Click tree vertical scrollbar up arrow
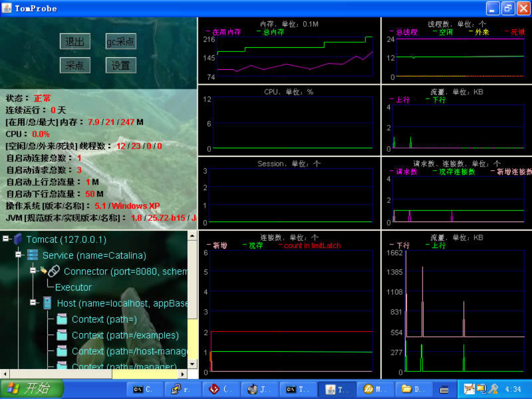 [x=193, y=235]
